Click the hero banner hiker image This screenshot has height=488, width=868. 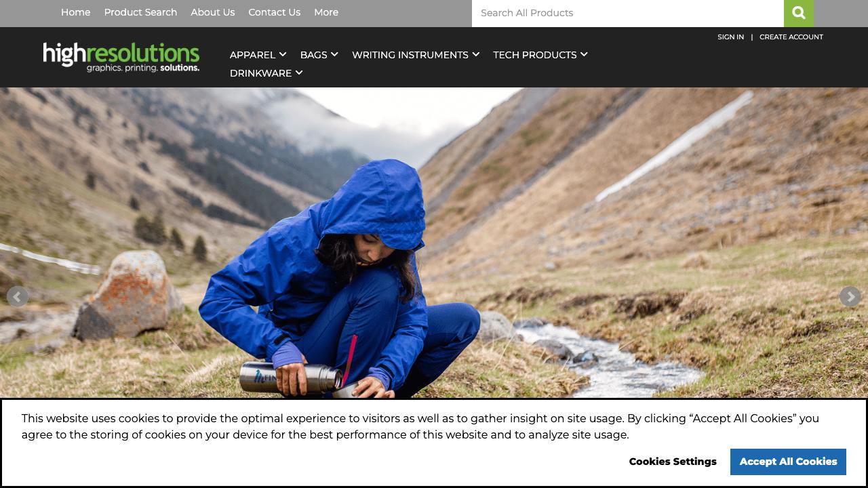tap(434, 243)
